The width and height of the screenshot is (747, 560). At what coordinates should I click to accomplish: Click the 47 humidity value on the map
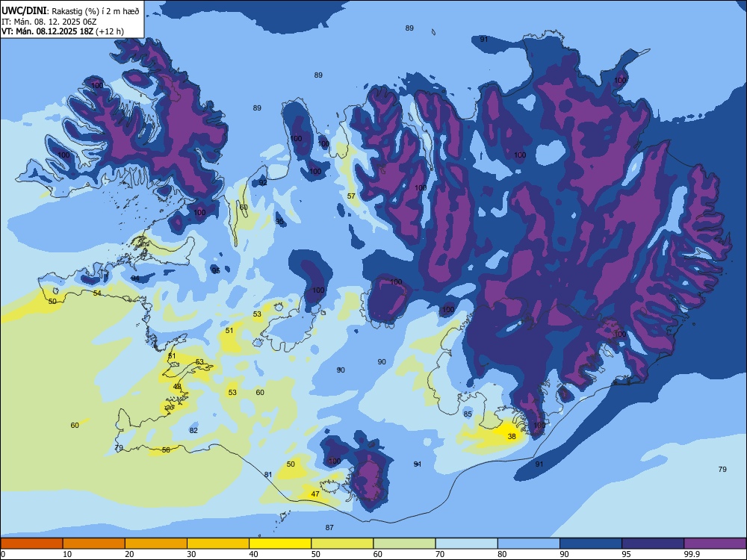(315, 494)
